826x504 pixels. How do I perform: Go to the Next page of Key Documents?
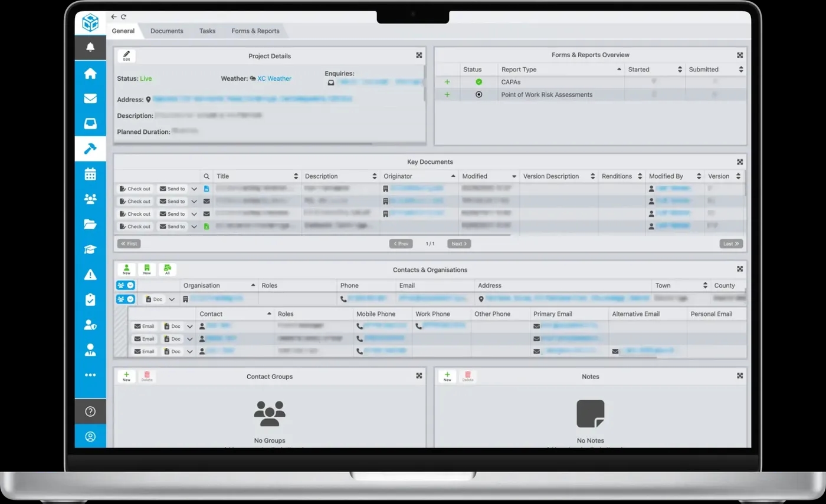pos(458,243)
